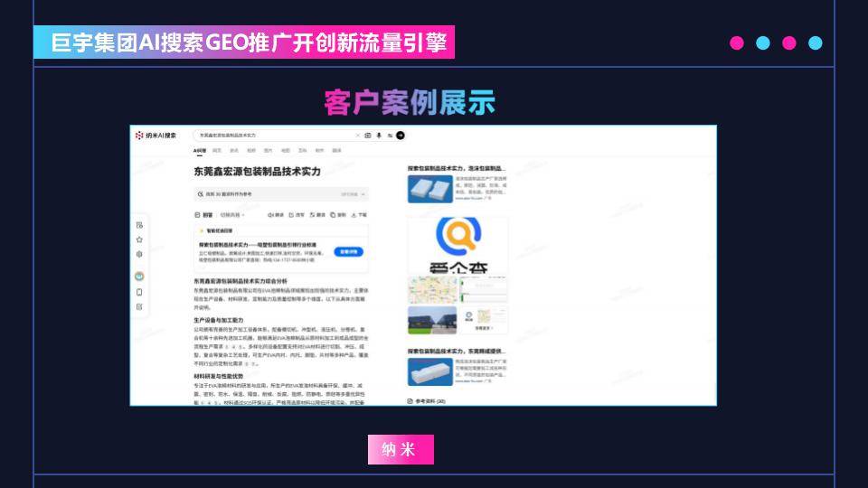Screen dimensions: 868x488
Task: Open the ad titled 探索包装制品技术实力，东莞精成提供
Action: pyautogui.click(x=456, y=352)
